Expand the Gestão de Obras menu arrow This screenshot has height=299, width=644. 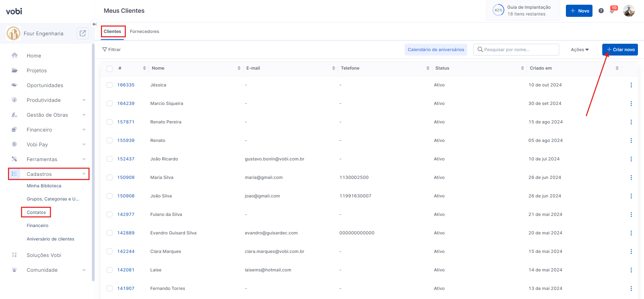click(x=84, y=115)
